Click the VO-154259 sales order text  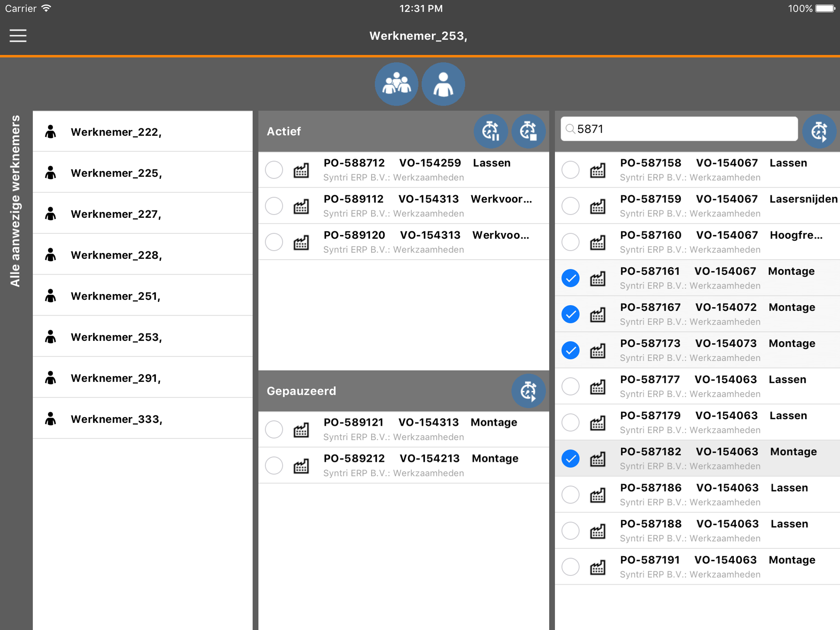click(x=430, y=163)
